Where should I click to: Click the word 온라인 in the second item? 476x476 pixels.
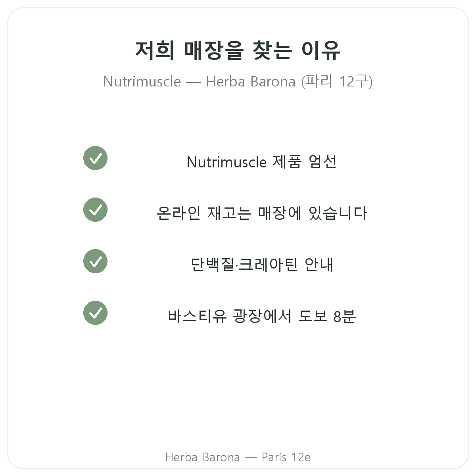pos(178,213)
